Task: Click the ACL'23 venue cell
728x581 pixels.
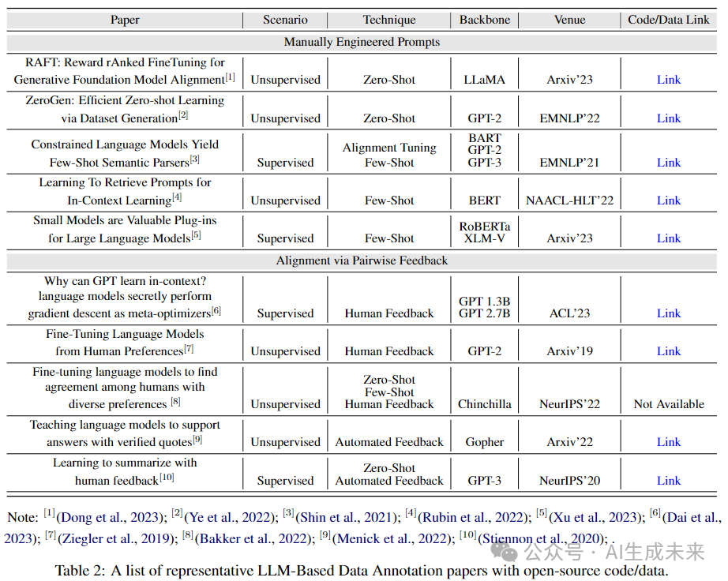Action: tap(569, 313)
